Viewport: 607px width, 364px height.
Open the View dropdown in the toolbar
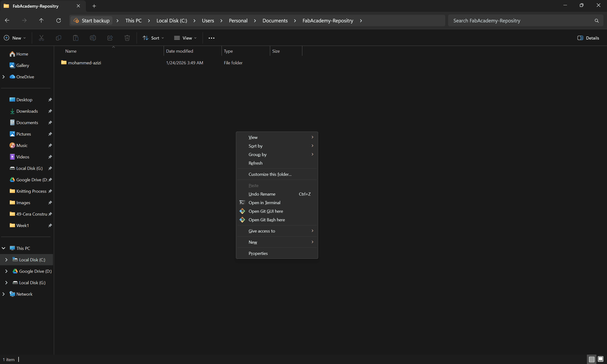coord(185,38)
